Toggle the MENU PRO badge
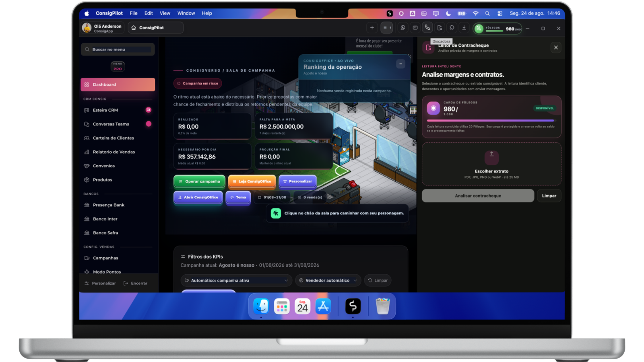 point(118,66)
